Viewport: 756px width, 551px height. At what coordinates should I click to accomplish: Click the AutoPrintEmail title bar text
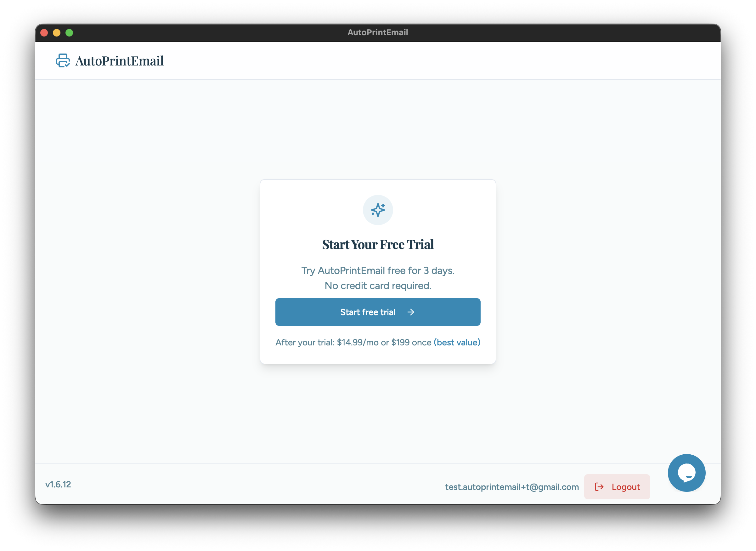point(378,32)
